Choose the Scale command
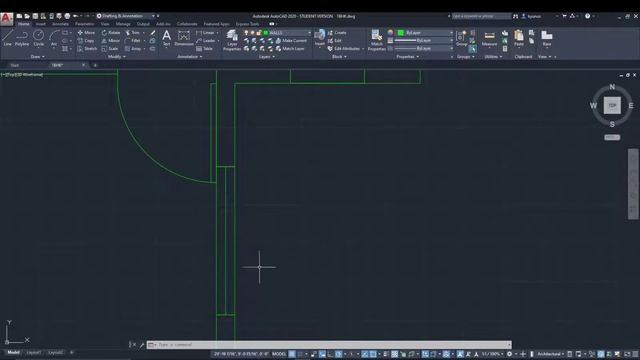Image resolution: width=640 pixels, height=360 pixels. click(110, 49)
